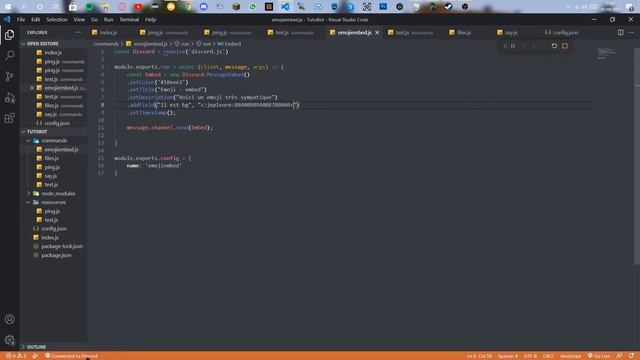Open the Accounts menu icon

[9, 319]
